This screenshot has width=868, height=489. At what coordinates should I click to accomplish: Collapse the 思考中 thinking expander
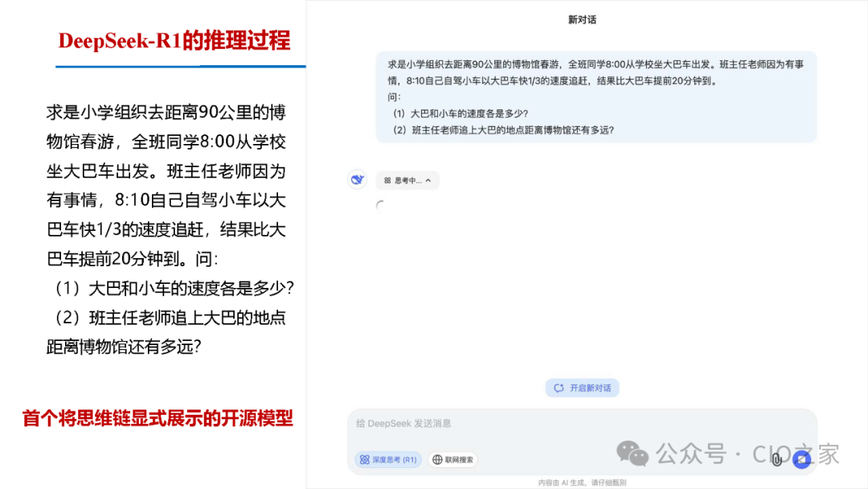coord(407,180)
